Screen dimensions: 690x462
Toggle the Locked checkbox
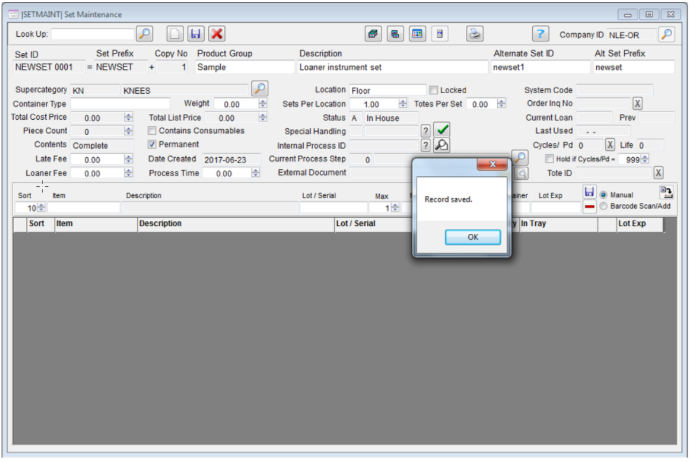(x=434, y=90)
